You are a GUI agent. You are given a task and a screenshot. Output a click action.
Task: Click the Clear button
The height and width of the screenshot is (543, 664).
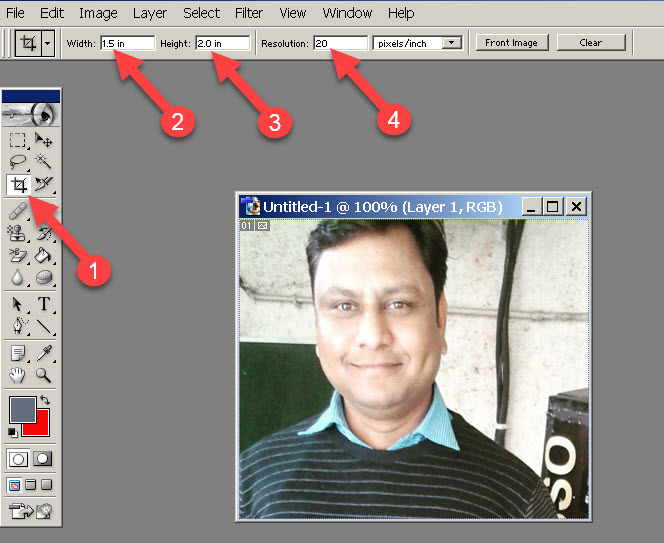pos(591,43)
